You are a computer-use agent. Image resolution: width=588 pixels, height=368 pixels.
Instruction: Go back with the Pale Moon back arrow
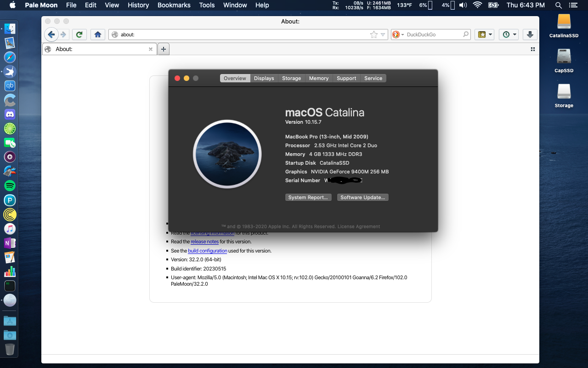pyautogui.click(x=51, y=34)
